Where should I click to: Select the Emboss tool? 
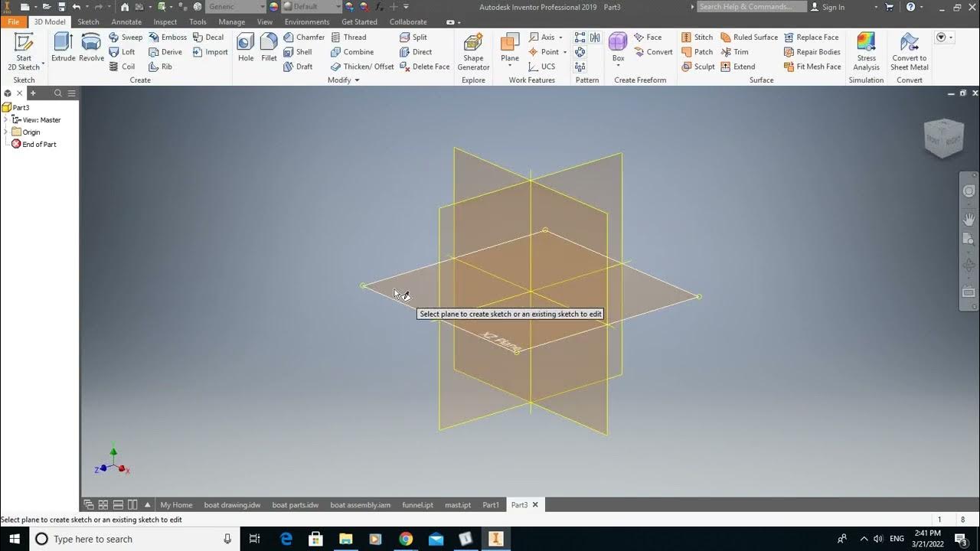click(x=168, y=37)
